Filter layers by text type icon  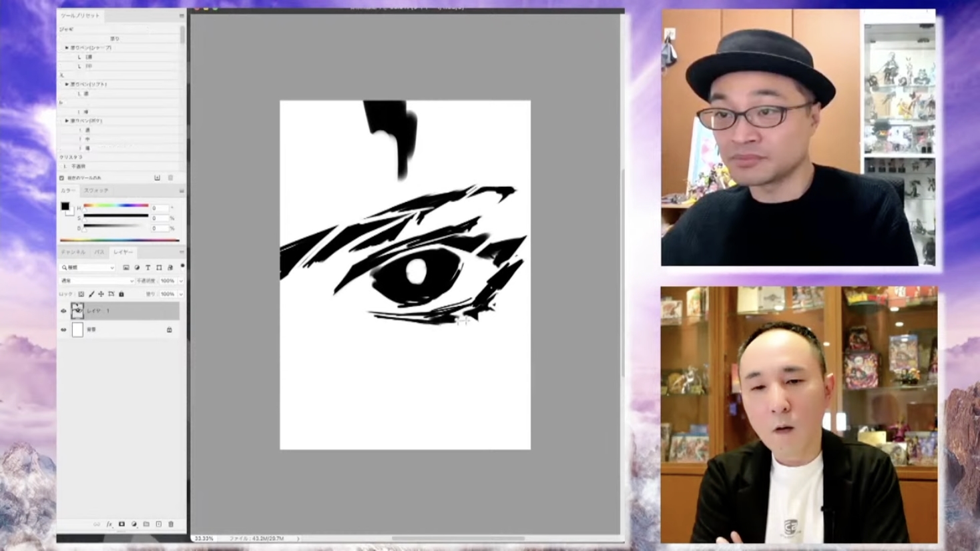148,267
